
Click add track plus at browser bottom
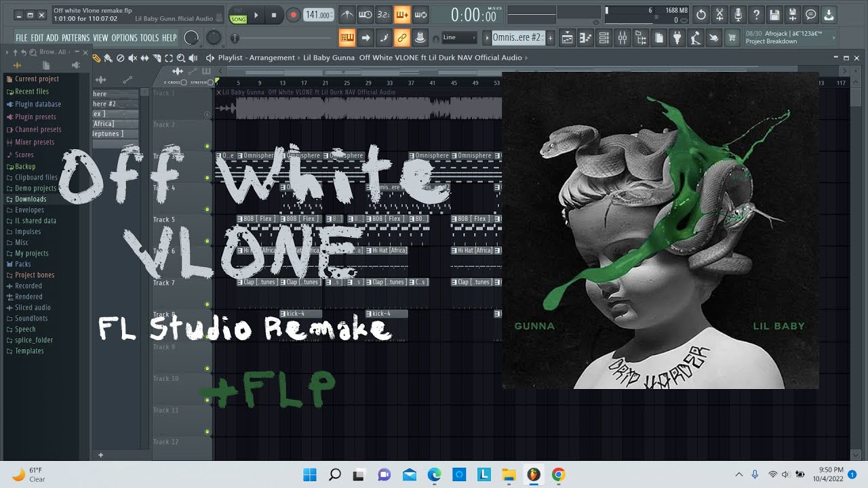[100, 455]
